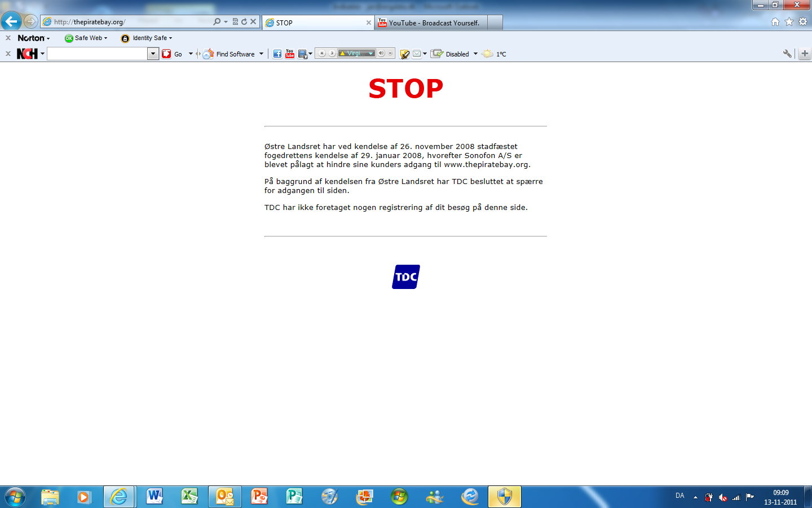The width and height of the screenshot is (812, 508).
Task: Show hidden tray icons arrow
Action: click(695, 497)
